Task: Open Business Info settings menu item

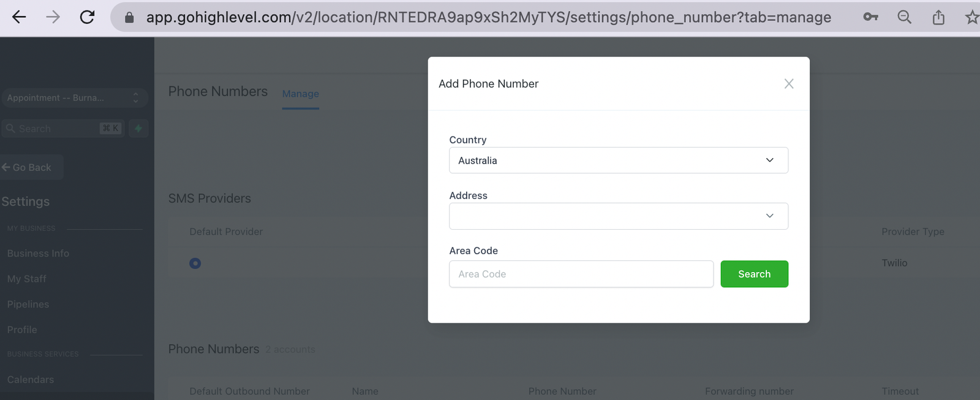Action: [38, 253]
